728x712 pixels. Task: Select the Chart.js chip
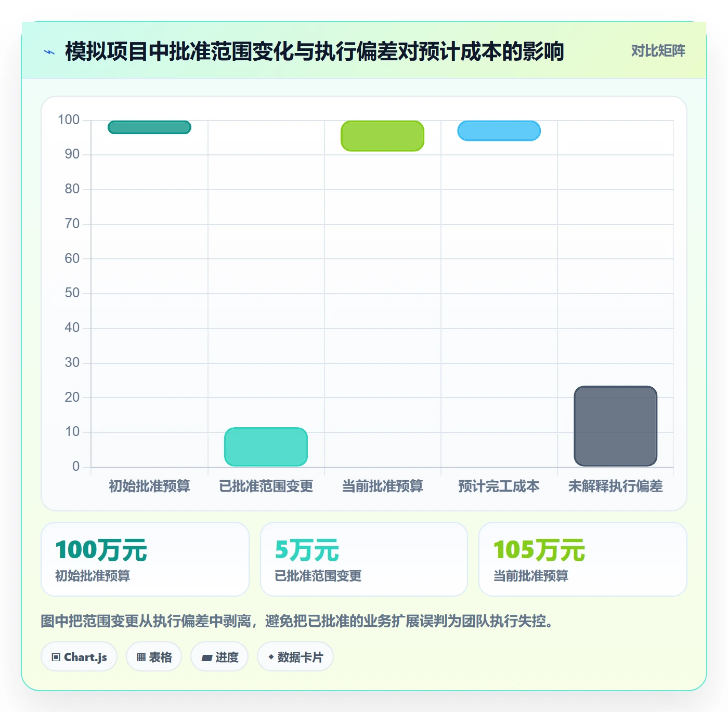(79, 657)
